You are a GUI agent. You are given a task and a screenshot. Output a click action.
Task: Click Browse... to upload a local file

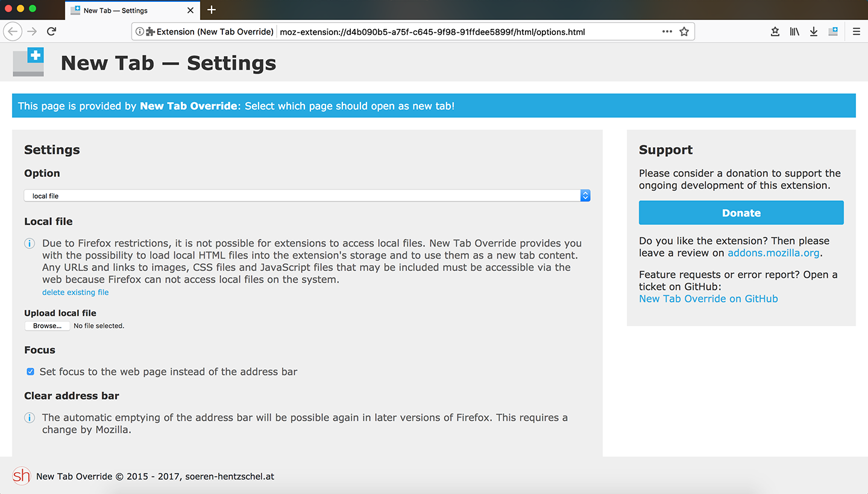pos(47,326)
